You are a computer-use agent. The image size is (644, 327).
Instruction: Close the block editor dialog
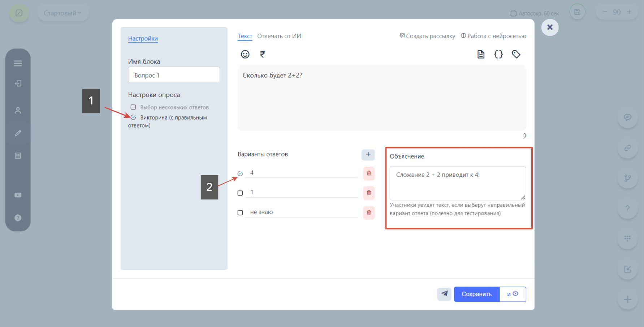[x=550, y=27]
